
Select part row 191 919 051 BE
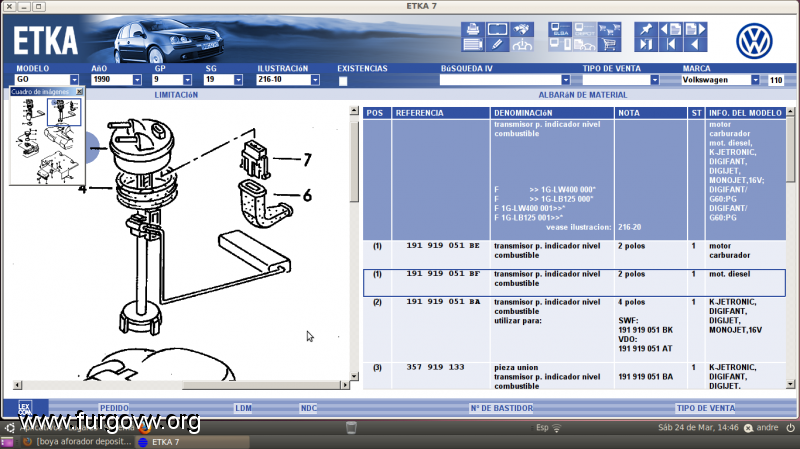click(574, 254)
